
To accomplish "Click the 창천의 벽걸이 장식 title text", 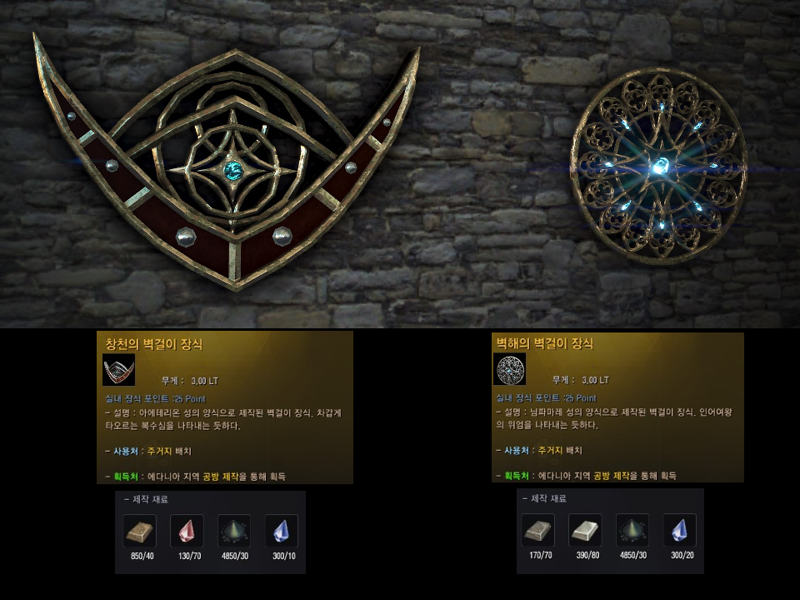I will (x=154, y=344).
